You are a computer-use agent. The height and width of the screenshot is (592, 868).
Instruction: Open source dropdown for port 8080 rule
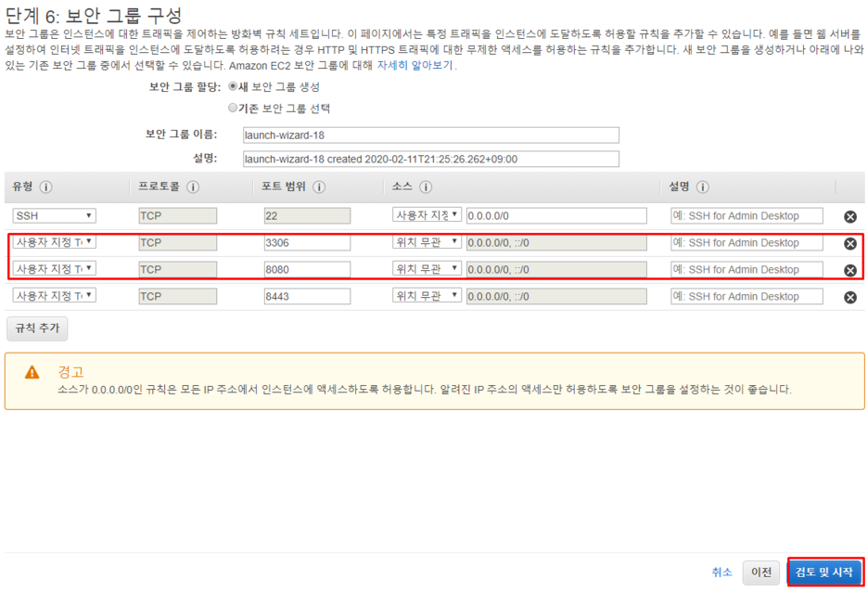coord(427,268)
